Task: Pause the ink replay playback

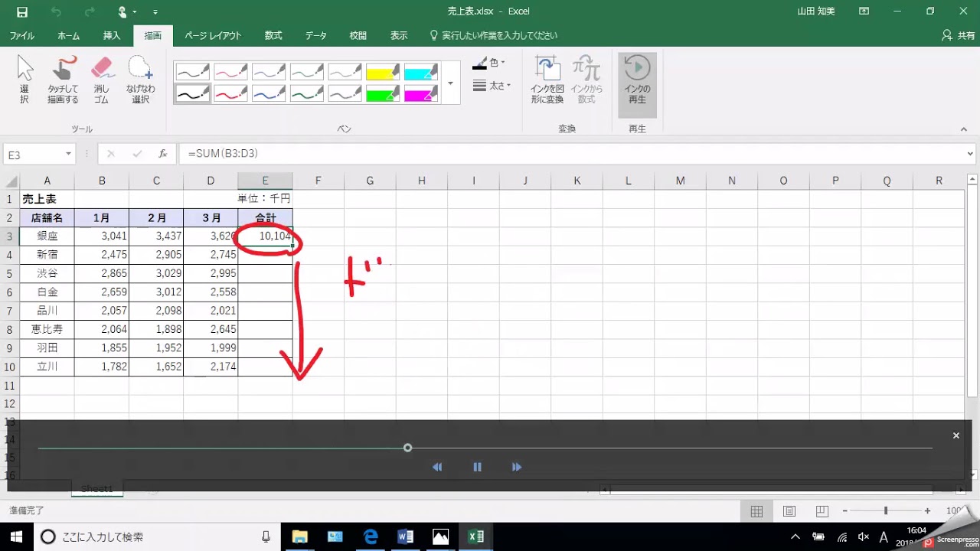Action: 477,467
